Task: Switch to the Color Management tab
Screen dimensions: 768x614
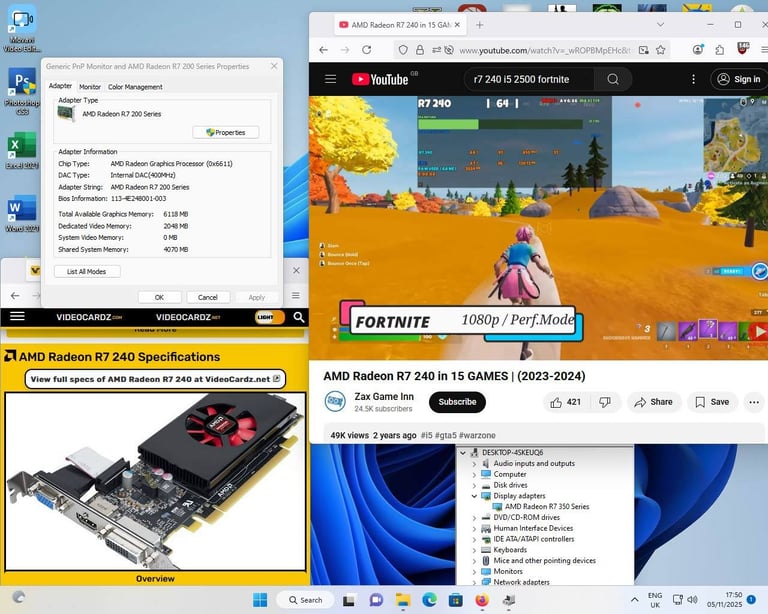Action: [x=135, y=87]
